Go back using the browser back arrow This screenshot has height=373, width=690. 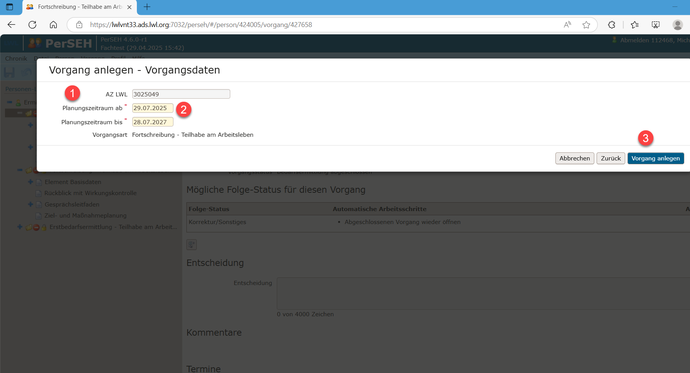[x=11, y=25]
